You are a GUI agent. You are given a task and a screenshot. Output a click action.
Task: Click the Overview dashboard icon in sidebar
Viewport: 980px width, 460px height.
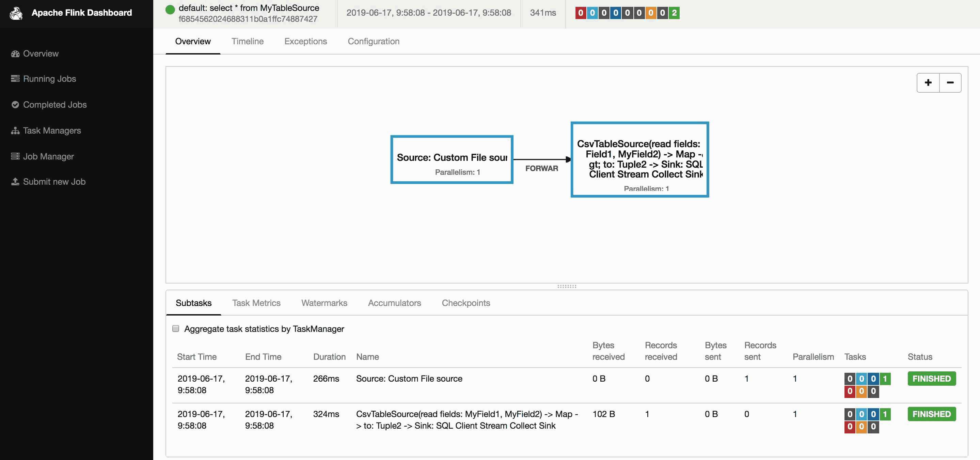click(15, 54)
